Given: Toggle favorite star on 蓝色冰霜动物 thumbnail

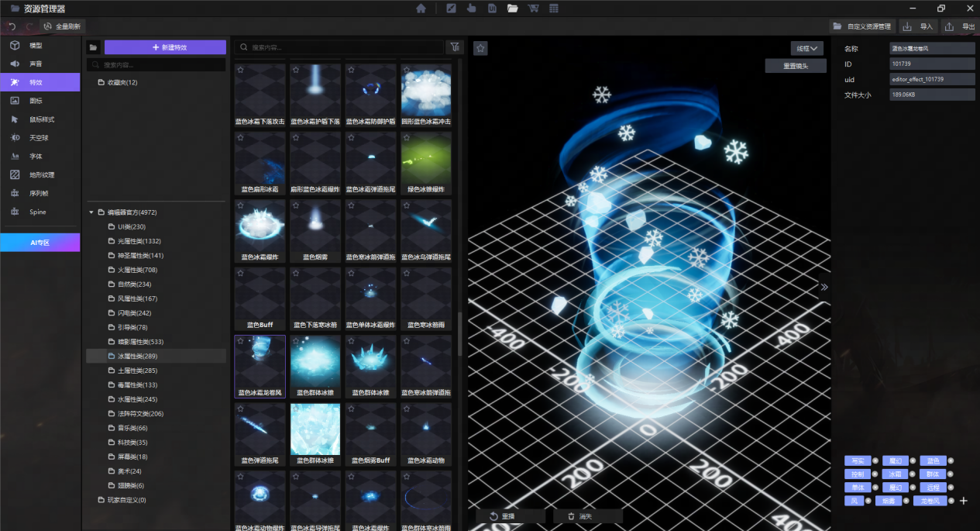Looking at the screenshot, I should point(407,409).
